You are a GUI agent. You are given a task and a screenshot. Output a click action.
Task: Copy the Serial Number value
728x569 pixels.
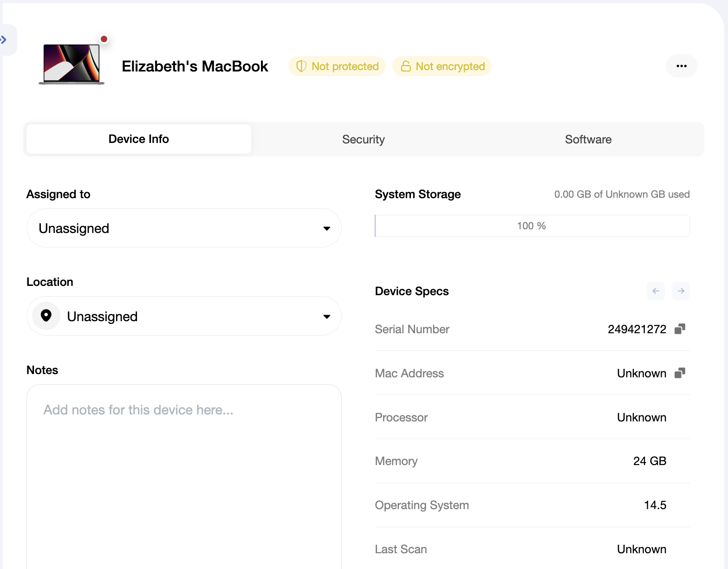click(680, 329)
